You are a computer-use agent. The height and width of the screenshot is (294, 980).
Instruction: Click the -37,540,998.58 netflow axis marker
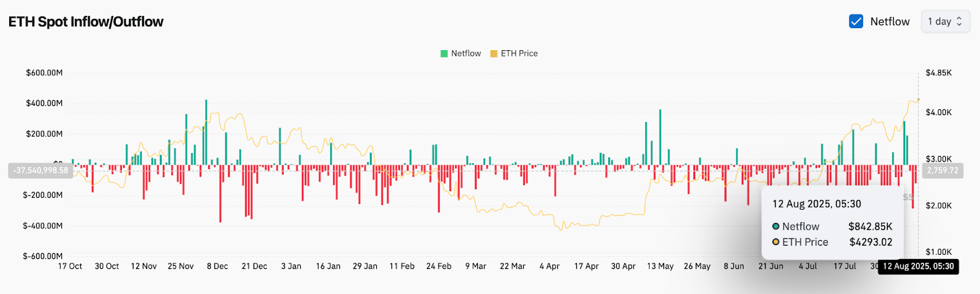coord(40,170)
